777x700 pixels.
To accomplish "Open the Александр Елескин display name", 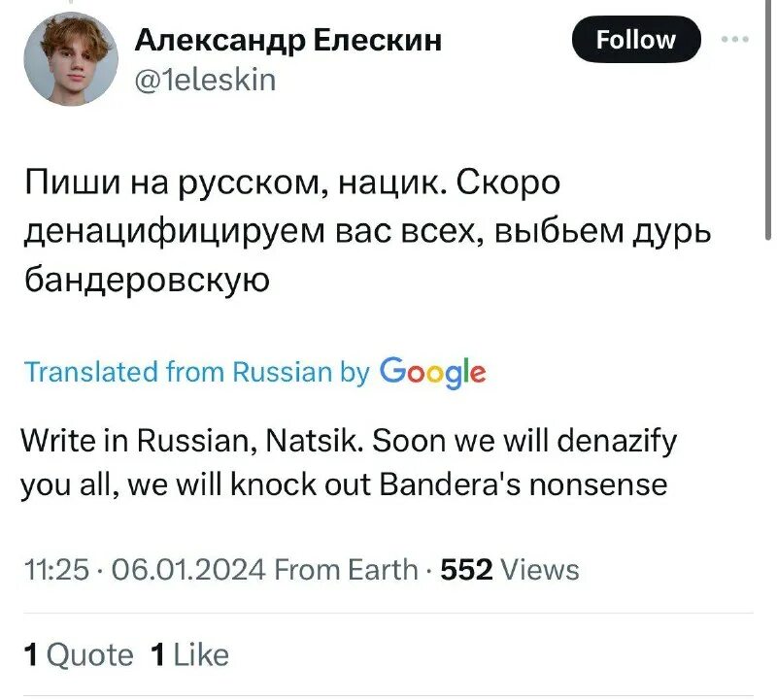I will pyautogui.click(x=287, y=40).
